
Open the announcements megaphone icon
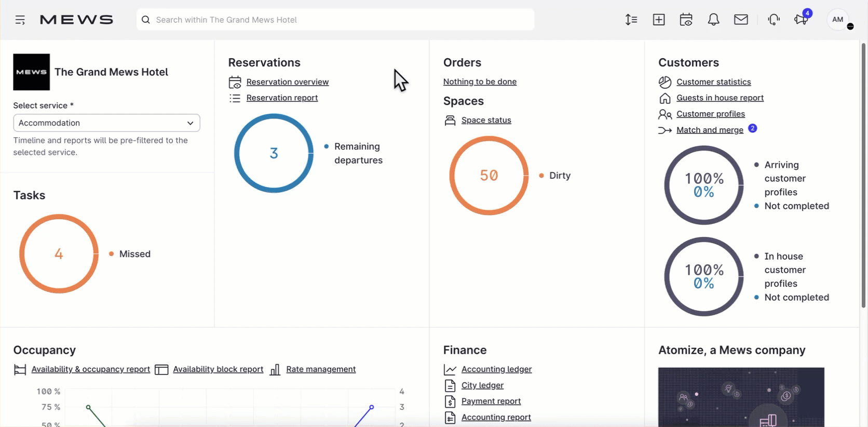(x=801, y=20)
